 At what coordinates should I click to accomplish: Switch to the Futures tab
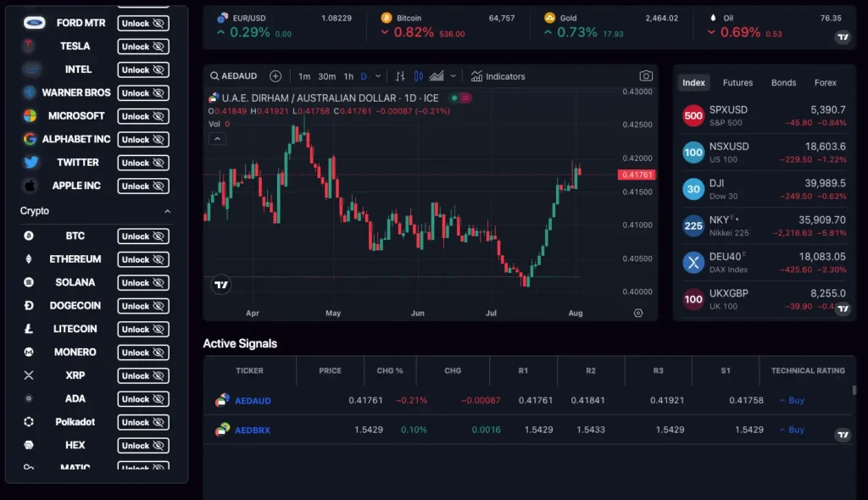pyautogui.click(x=737, y=82)
